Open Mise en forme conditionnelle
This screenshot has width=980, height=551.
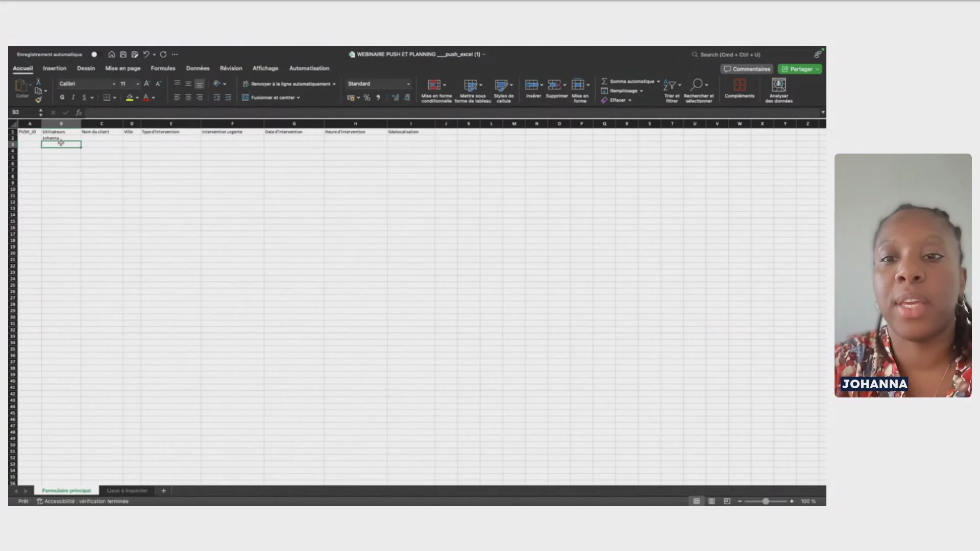coord(436,91)
